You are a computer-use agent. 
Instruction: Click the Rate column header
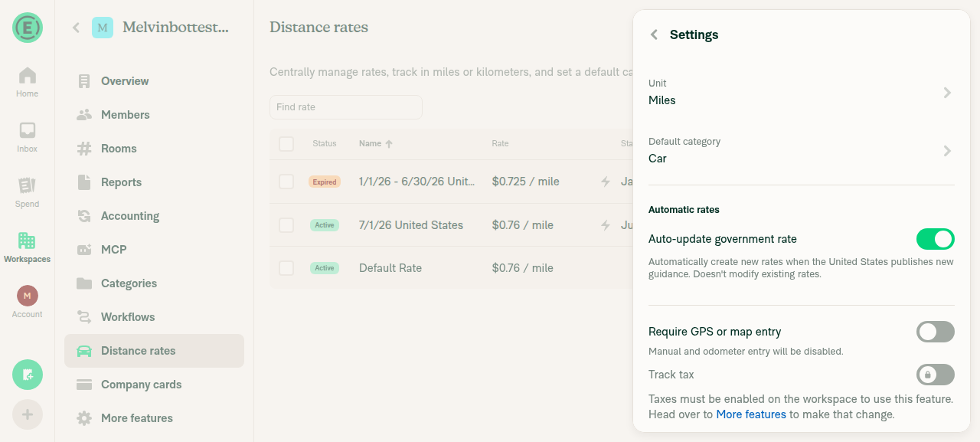point(500,143)
